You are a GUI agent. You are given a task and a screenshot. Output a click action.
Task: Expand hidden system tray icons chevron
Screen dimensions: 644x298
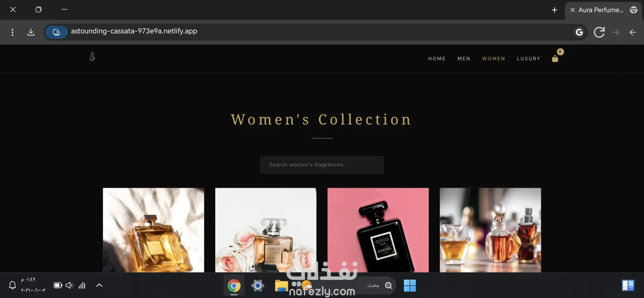pyautogui.click(x=99, y=286)
